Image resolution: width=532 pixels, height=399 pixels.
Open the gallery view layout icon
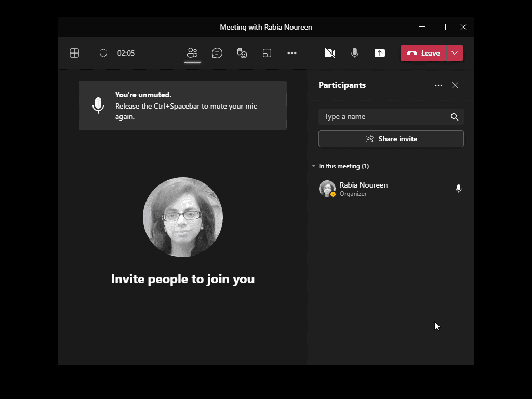74,53
